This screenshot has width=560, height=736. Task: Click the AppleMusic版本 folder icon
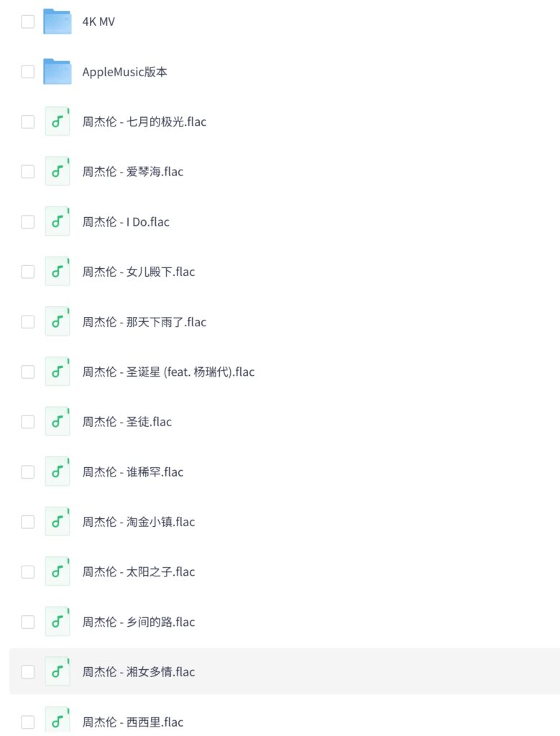[57, 72]
